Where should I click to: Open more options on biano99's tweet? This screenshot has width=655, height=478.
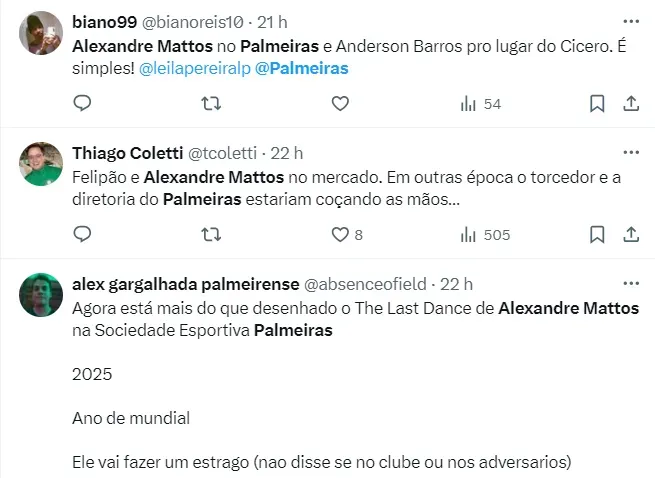click(631, 22)
